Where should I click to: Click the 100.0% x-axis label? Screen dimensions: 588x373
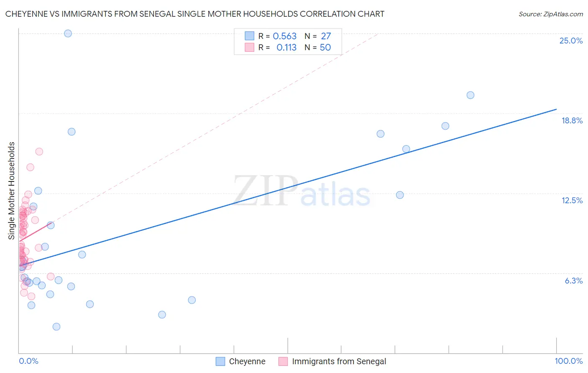coord(569,361)
